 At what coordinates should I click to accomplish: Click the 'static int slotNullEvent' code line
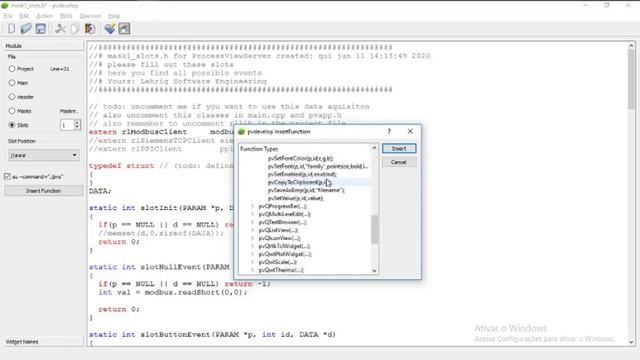[159, 267]
